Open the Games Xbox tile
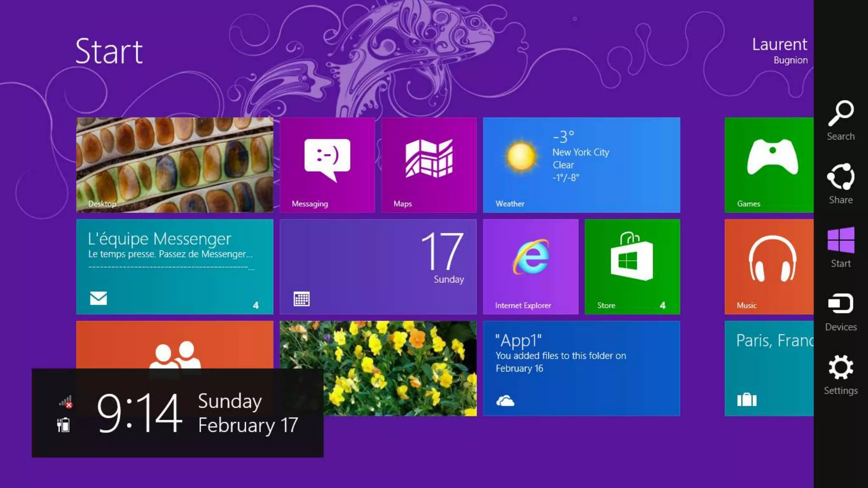This screenshot has width=868, height=488. pos(769,165)
